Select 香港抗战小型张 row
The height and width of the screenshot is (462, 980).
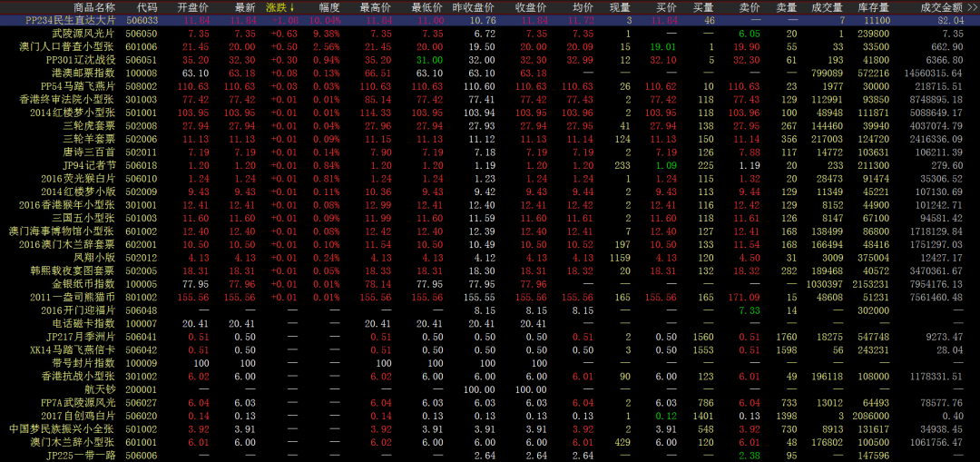coord(490,377)
